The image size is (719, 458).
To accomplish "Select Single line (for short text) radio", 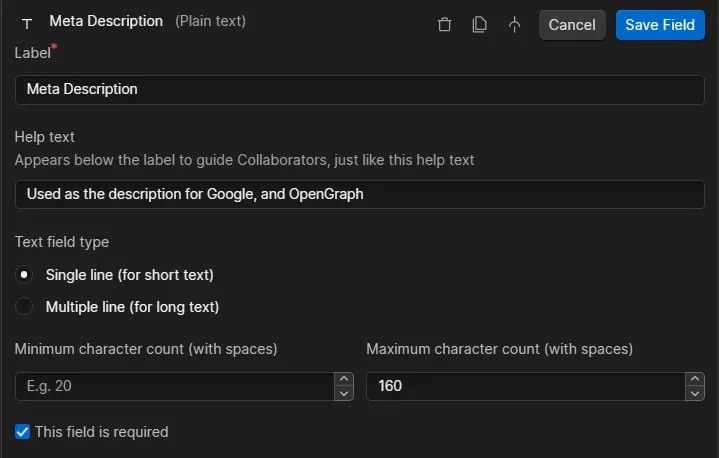I will click(25, 275).
